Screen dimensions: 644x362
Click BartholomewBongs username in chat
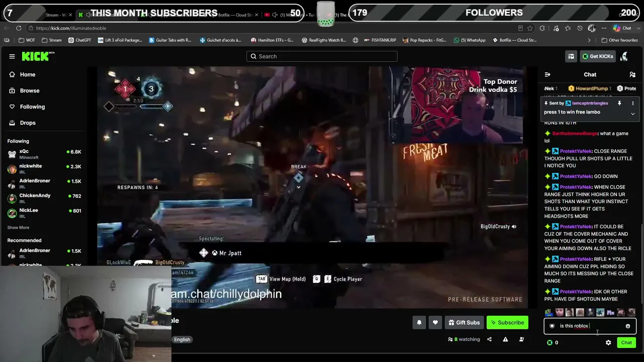coord(575,134)
